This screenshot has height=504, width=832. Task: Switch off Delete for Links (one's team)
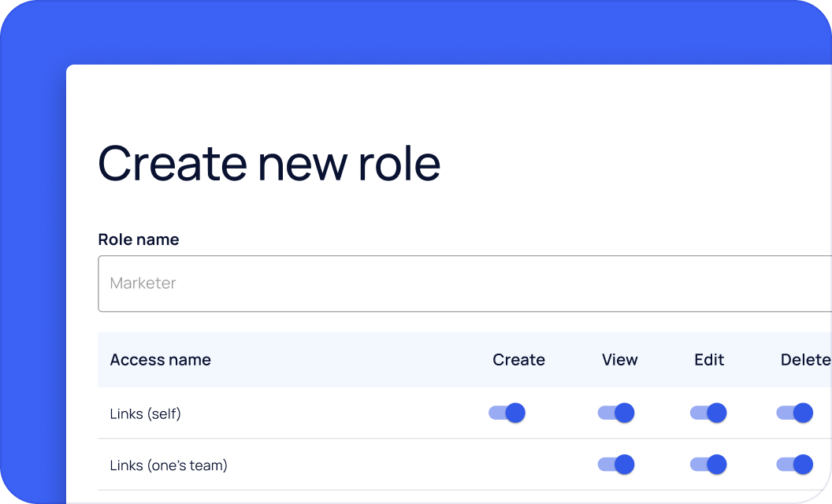click(x=794, y=465)
